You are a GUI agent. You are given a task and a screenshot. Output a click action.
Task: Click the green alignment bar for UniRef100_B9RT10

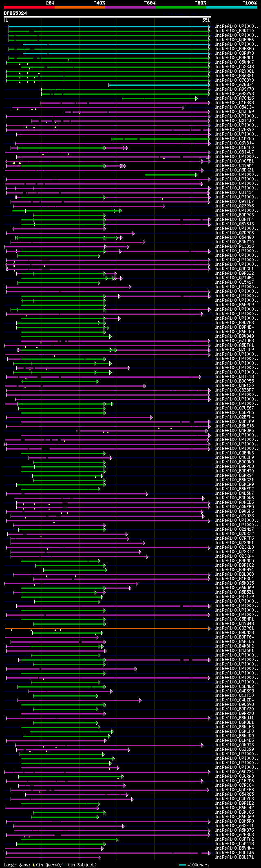(x=109, y=31)
